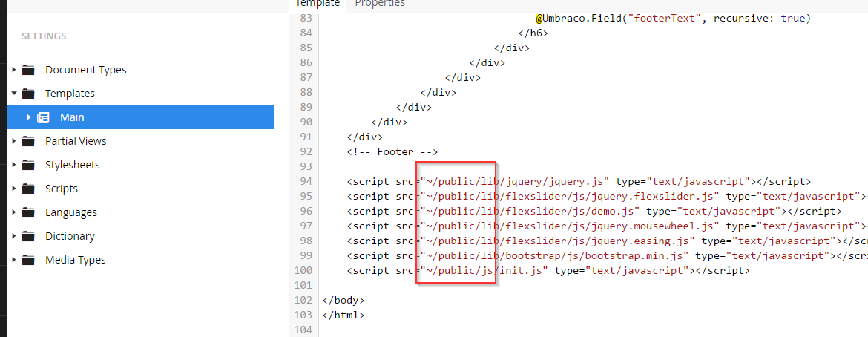Click the Scripts folder icon
This screenshot has width=868, height=337.
point(28,189)
